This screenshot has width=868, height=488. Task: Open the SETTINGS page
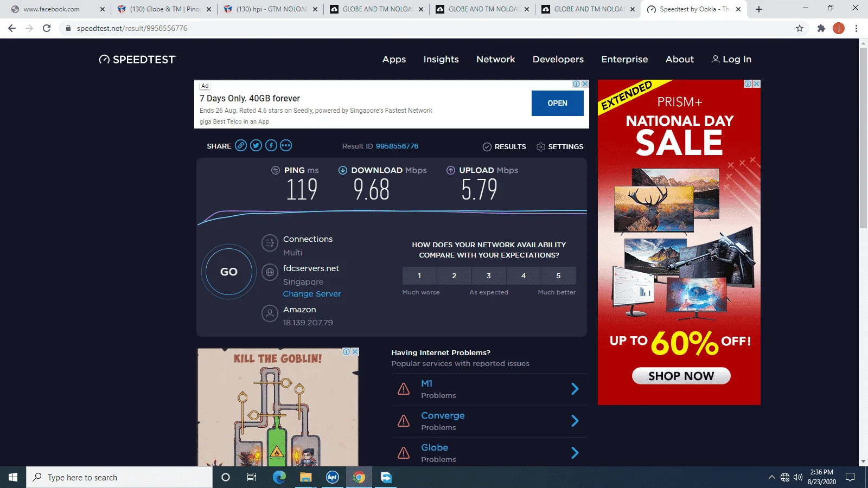560,146
